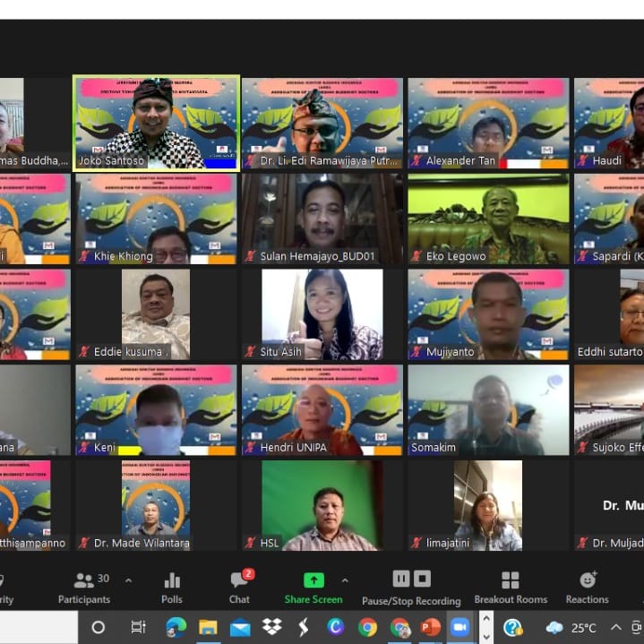The height and width of the screenshot is (644, 644).
Task: Click Eko Legowo's muted microphone icon
Action: coord(416,256)
